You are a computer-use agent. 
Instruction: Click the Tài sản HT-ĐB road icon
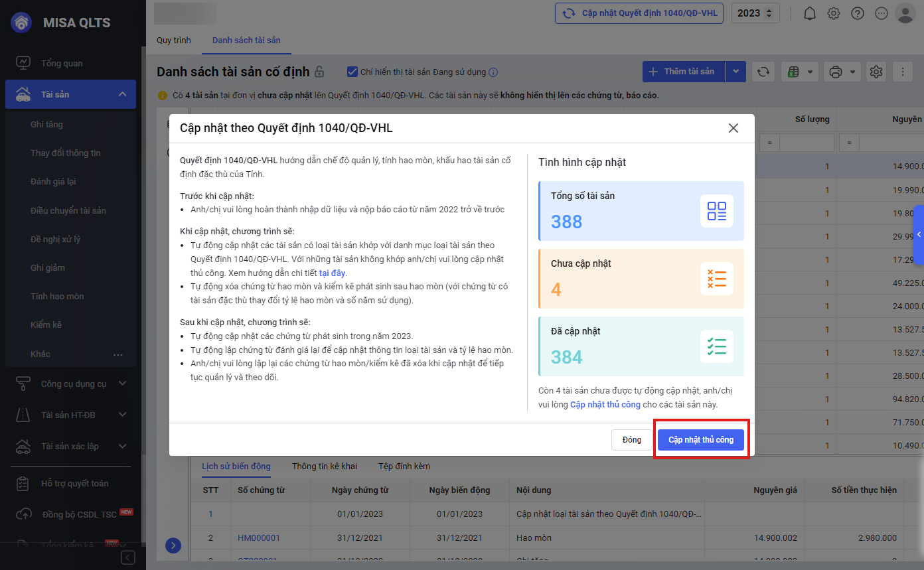point(23,415)
